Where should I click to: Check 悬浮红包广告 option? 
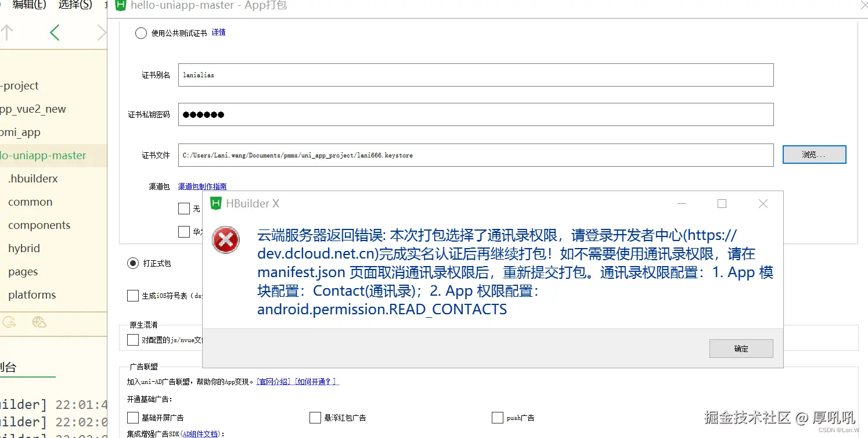(x=315, y=418)
